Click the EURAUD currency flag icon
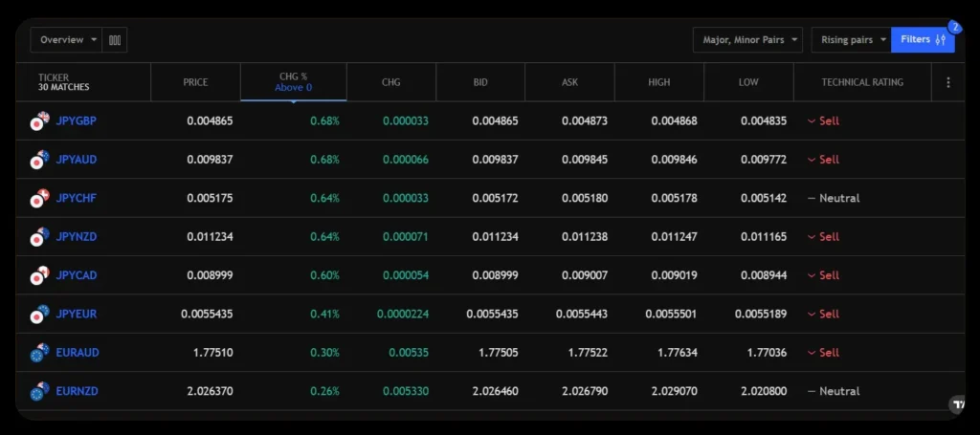Viewport: 980px width, 435px height. (39, 352)
